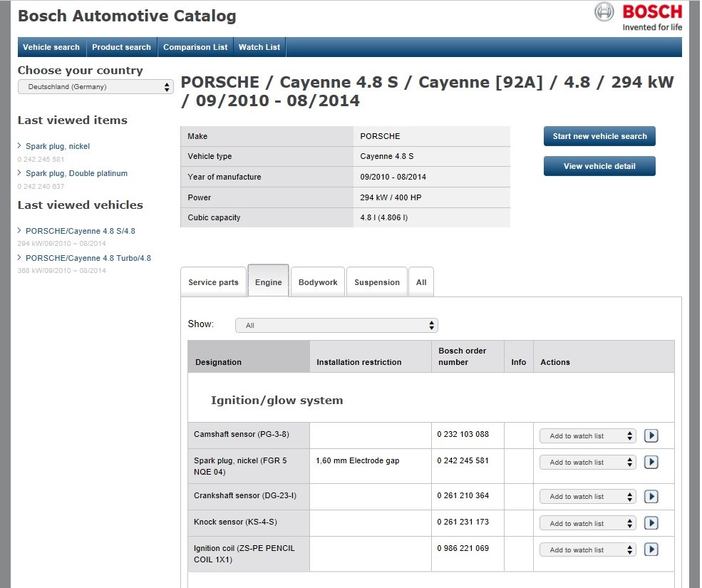The width and height of the screenshot is (702, 588).
Task: Go to the Comparison List menu
Action: [195, 47]
